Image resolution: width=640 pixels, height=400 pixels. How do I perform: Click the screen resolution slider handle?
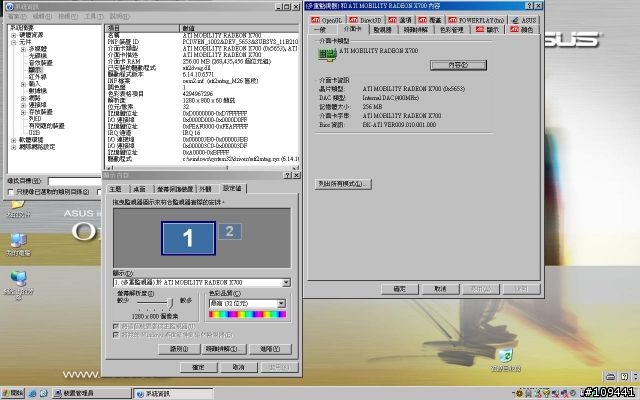170,303
